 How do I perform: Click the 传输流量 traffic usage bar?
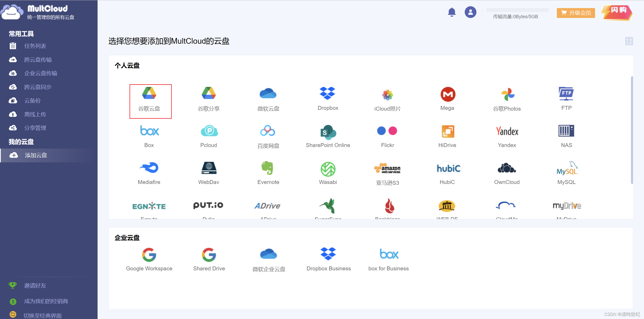pyautogui.click(x=517, y=10)
